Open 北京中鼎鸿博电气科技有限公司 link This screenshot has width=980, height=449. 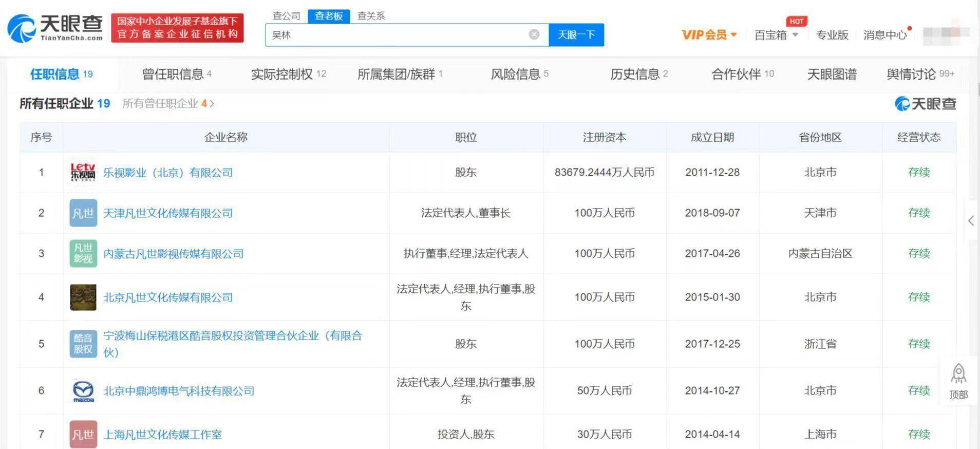pos(179,391)
